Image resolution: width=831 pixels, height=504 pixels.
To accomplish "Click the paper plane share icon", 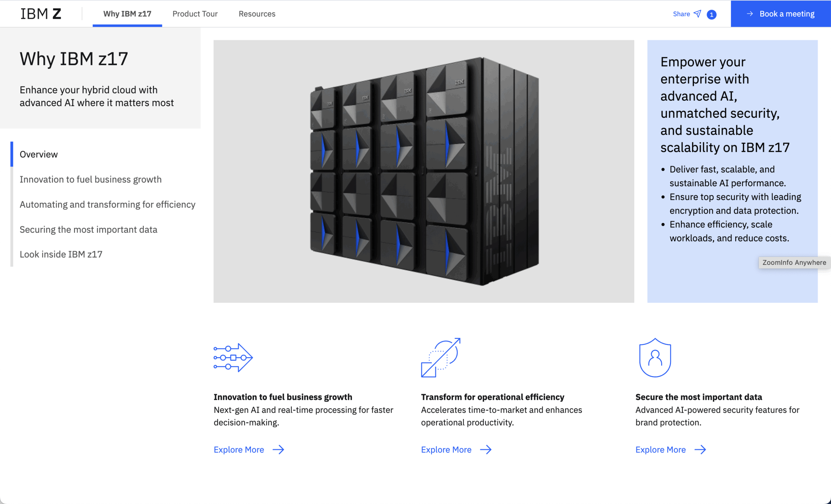I will (698, 14).
